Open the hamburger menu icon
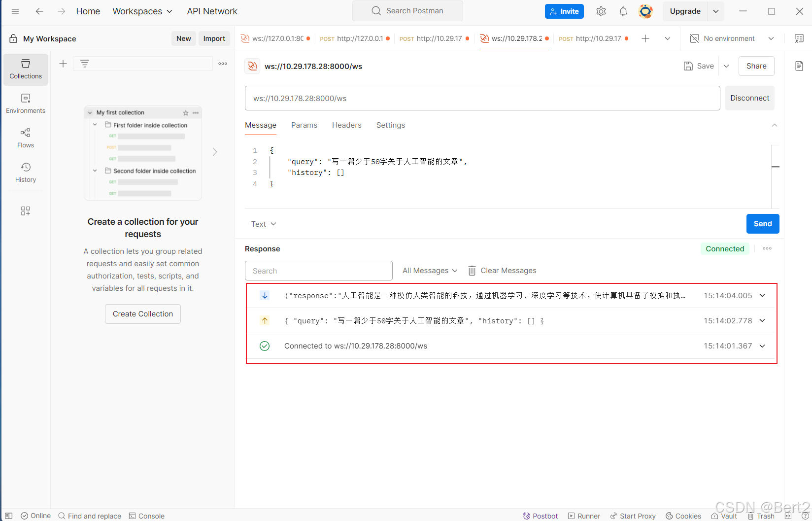This screenshot has height=521, width=812. click(x=15, y=11)
